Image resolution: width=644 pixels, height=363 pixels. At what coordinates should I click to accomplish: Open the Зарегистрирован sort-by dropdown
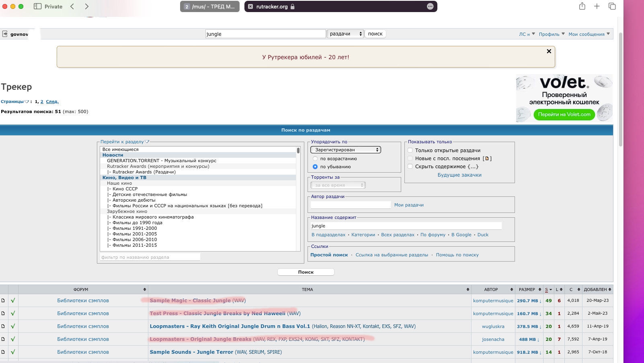tap(346, 150)
